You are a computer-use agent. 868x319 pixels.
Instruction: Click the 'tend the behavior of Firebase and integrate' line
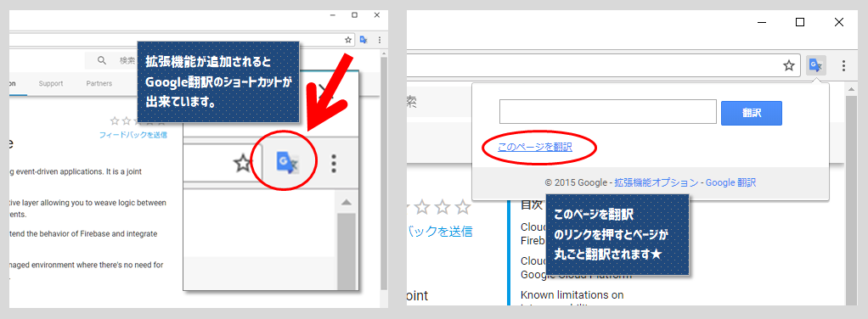[x=83, y=234]
